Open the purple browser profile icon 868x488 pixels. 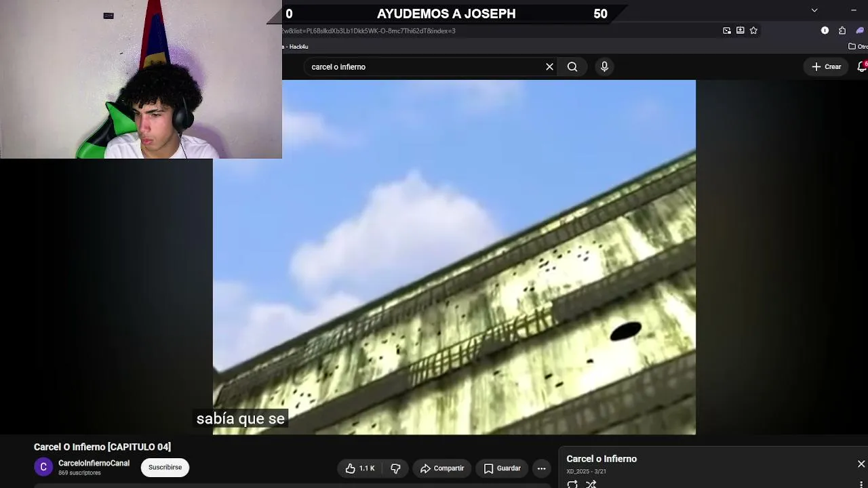[x=861, y=30]
